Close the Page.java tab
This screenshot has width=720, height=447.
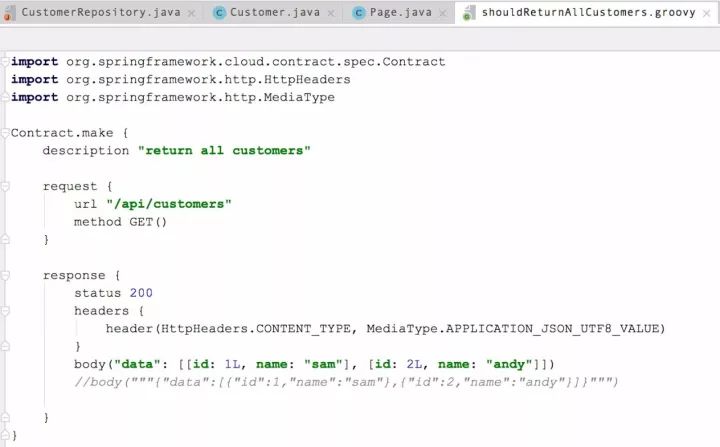[x=443, y=13]
